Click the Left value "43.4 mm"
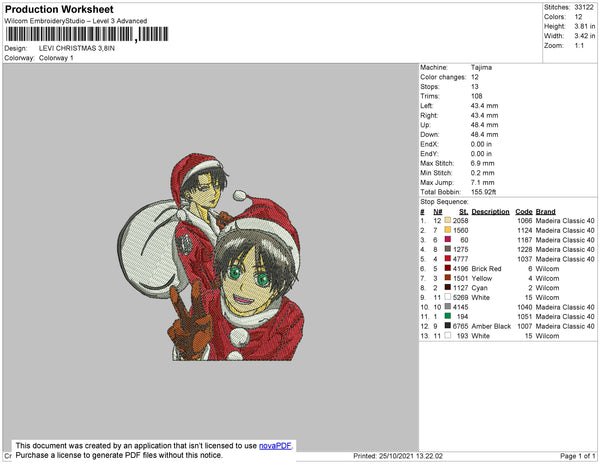Viewport: 600px width, 464px height. tap(484, 106)
